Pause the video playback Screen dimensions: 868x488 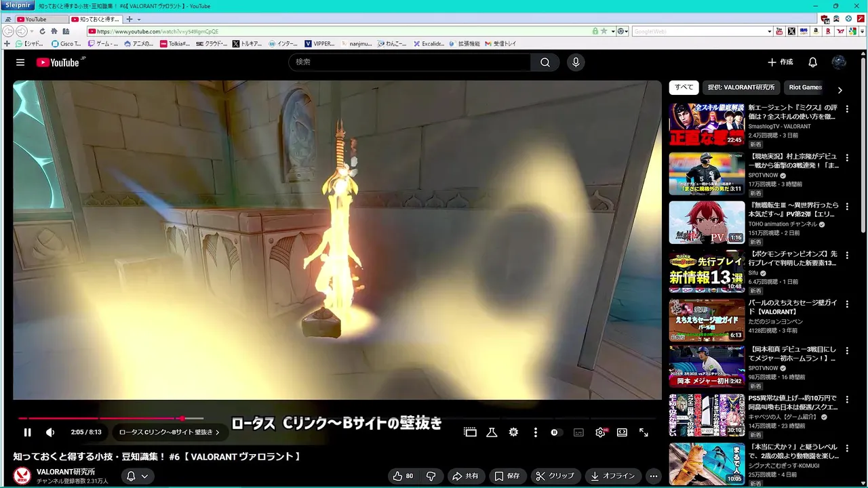[x=28, y=432]
